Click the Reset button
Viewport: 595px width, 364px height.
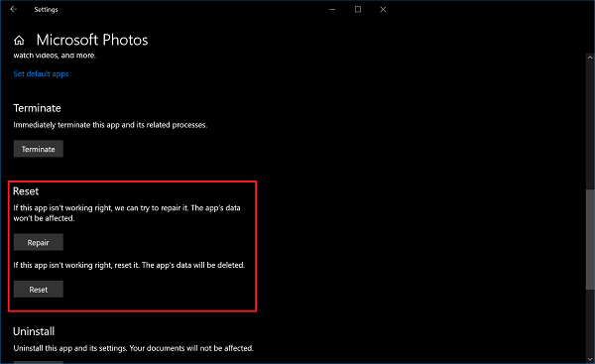pos(39,290)
